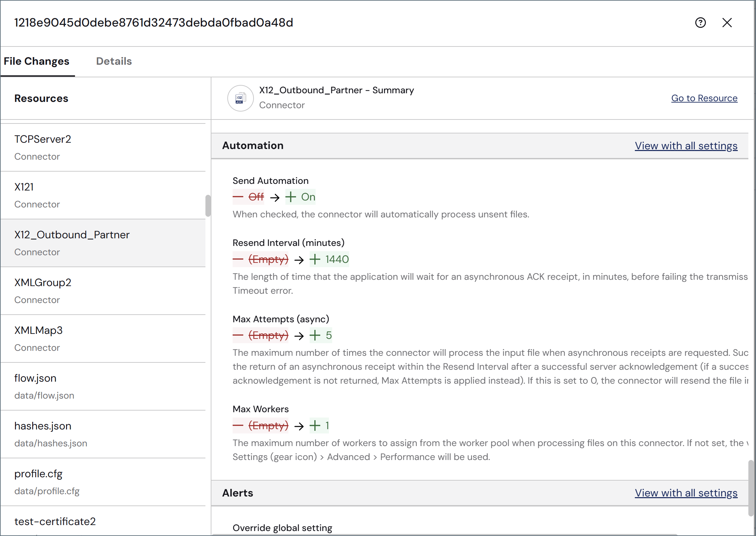Select the X12_Outbound_Partner resource

[103, 243]
